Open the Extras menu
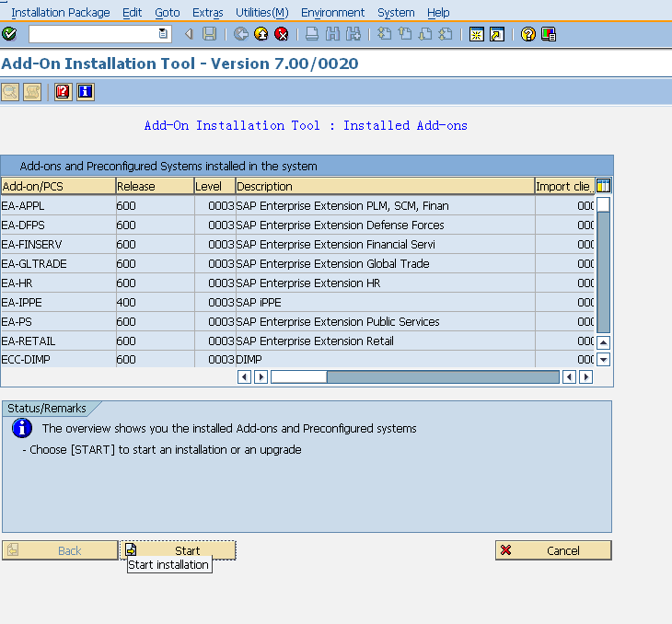672x624 pixels. pos(207,13)
